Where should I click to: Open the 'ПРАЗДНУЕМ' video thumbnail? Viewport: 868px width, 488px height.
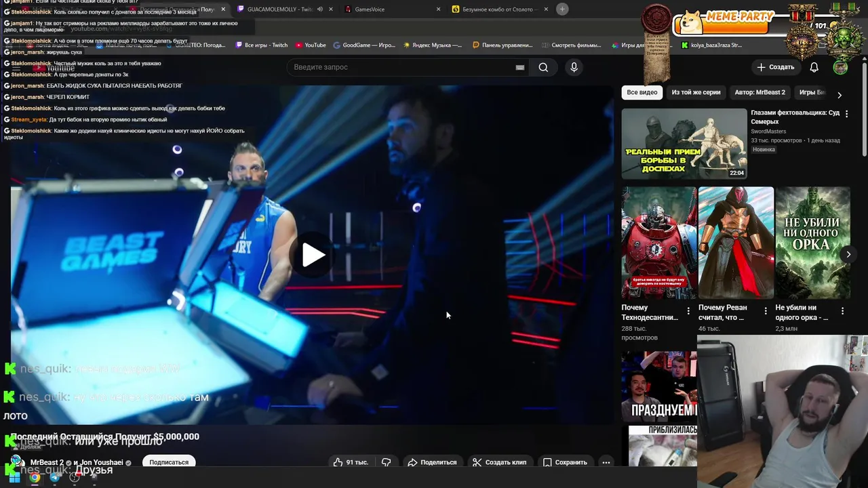659,386
